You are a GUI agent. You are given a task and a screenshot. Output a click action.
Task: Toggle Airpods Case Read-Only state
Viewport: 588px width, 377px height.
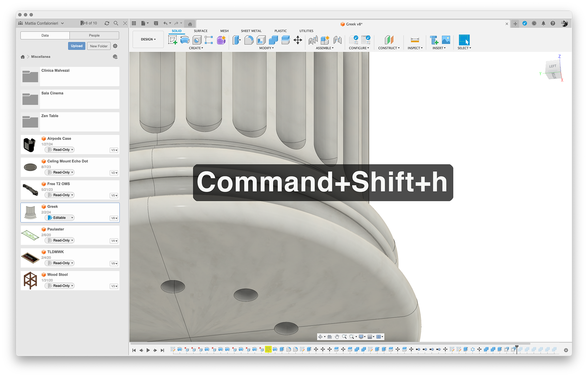[x=59, y=150]
